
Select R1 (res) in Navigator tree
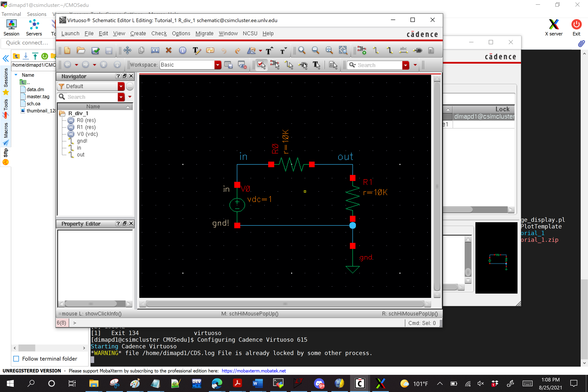tap(86, 127)
